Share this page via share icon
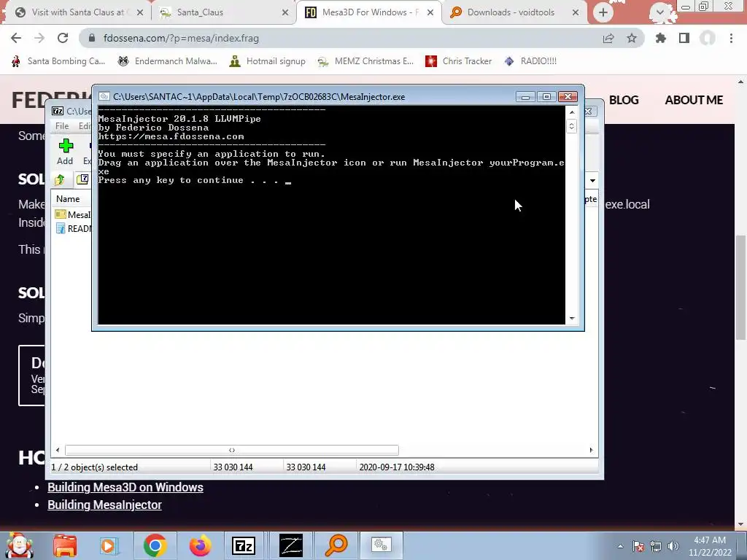This screenshot has width=747, height=560. coord(608,38)
